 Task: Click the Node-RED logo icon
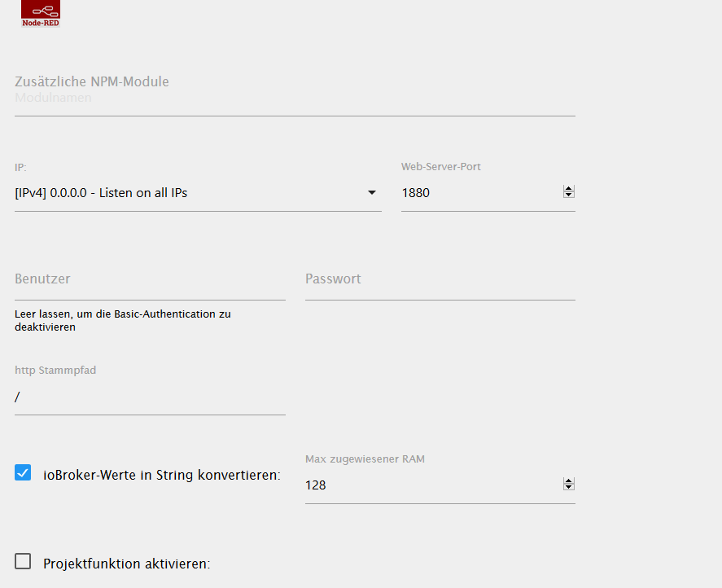[41, 14]
